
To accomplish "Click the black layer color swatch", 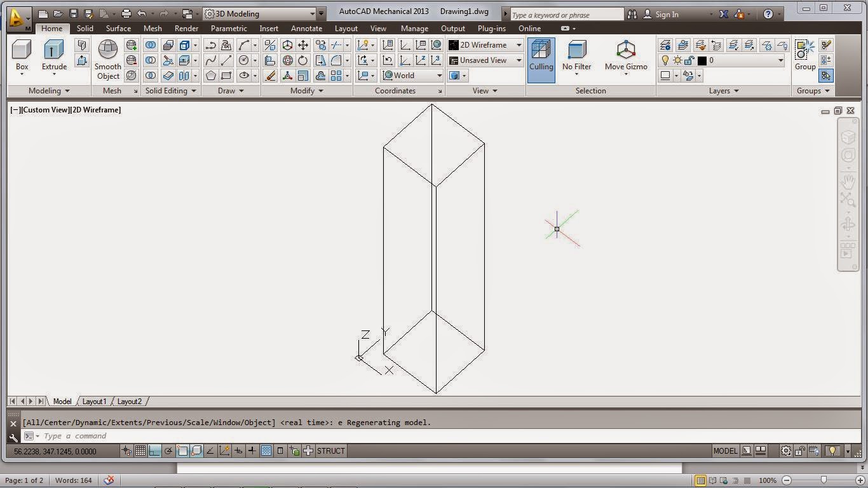I will [701, 60].
